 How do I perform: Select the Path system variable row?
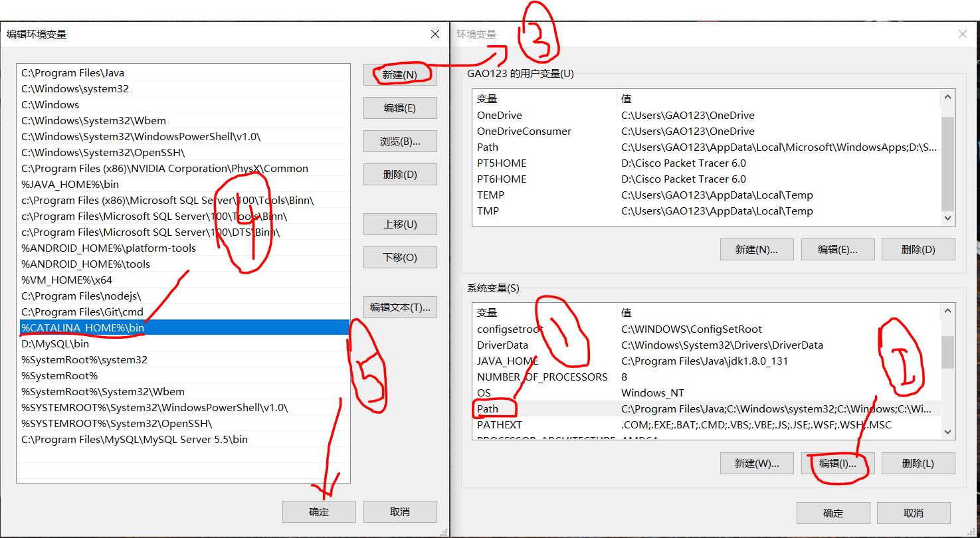click(707, 408)
